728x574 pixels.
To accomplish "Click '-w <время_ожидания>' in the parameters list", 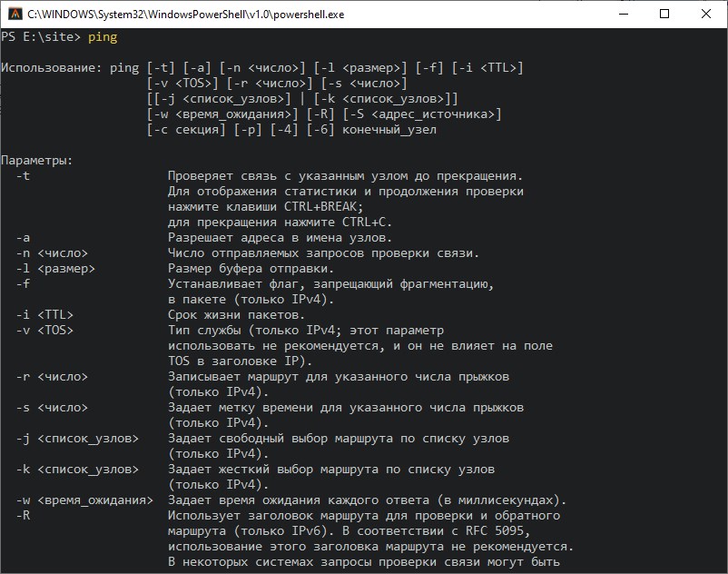I will click(x=84, y=500).
